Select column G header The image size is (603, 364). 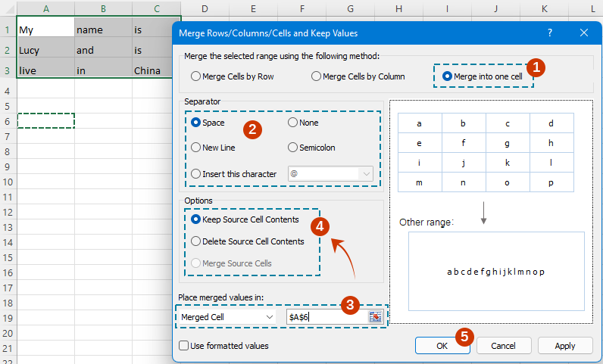coord(350,8)
